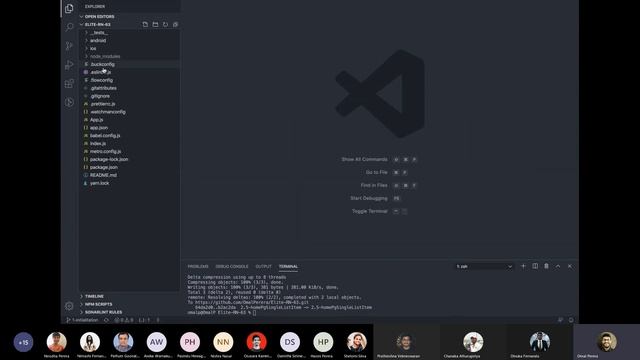640x360 pixels.
Task: Switch to the DEBUG CONSOLE tab
Action: coord(232,267)
